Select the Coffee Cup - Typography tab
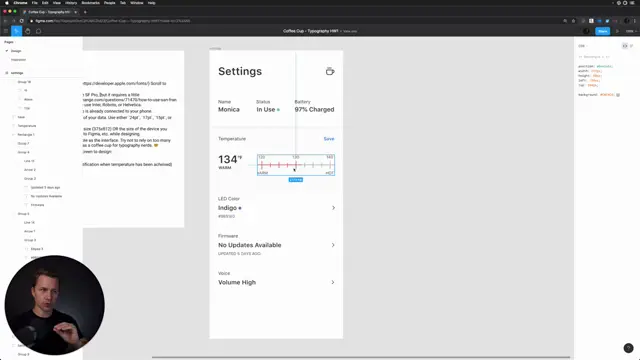The width and height of the screenshot is (640, 360). tap(49, 12)
